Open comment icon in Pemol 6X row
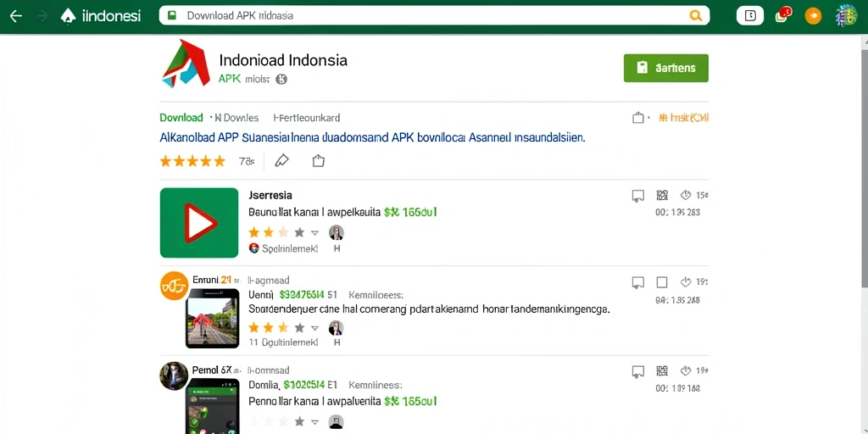 pos(637,371)
